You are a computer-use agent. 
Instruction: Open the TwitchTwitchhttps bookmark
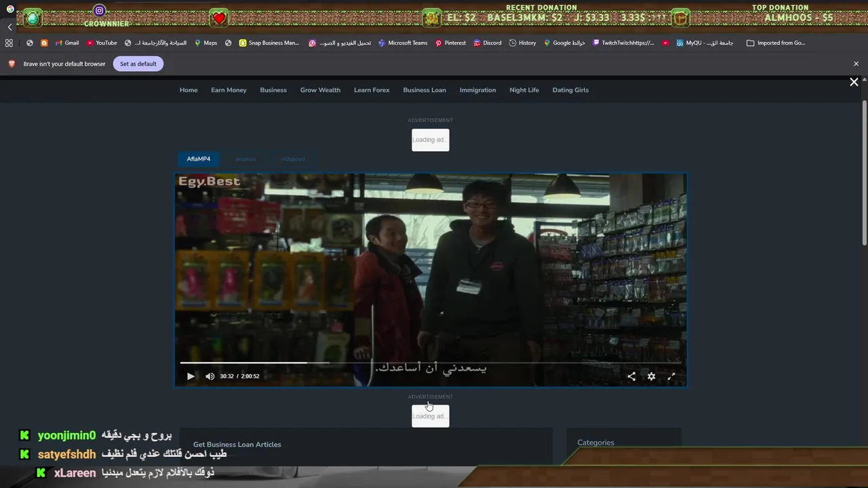tap(623, 43)
